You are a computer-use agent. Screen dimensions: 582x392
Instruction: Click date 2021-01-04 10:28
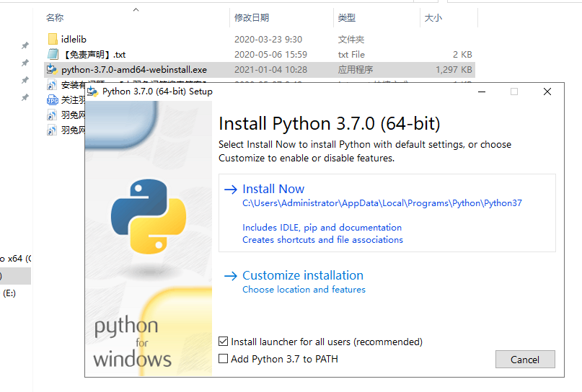[270, 70]
